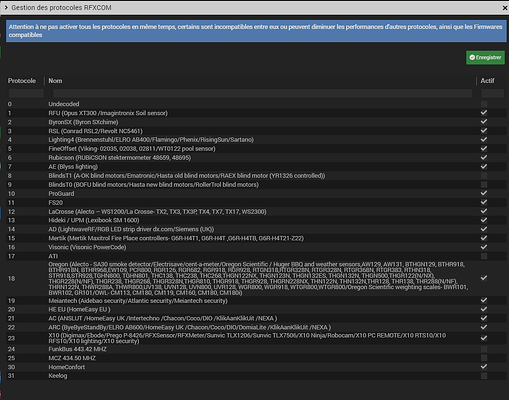Click the ATI protocol name
The width and height of the screenshot is (509, 400).
[53, 256]
